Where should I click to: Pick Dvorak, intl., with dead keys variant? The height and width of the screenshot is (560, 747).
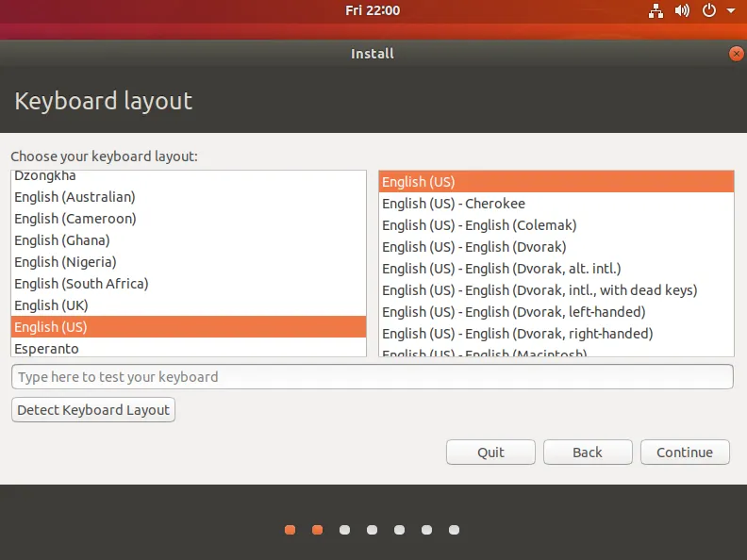pyautogui.click(x=556, y=290)
